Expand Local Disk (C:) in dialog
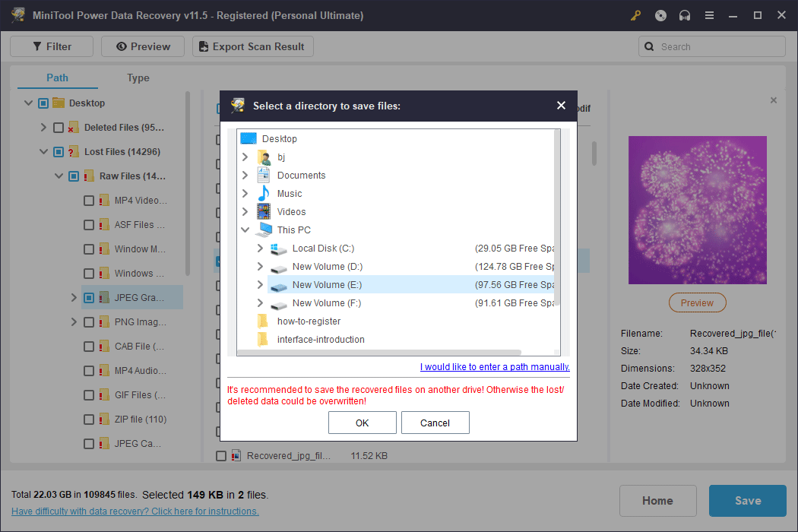 click(x=260, y=249)
